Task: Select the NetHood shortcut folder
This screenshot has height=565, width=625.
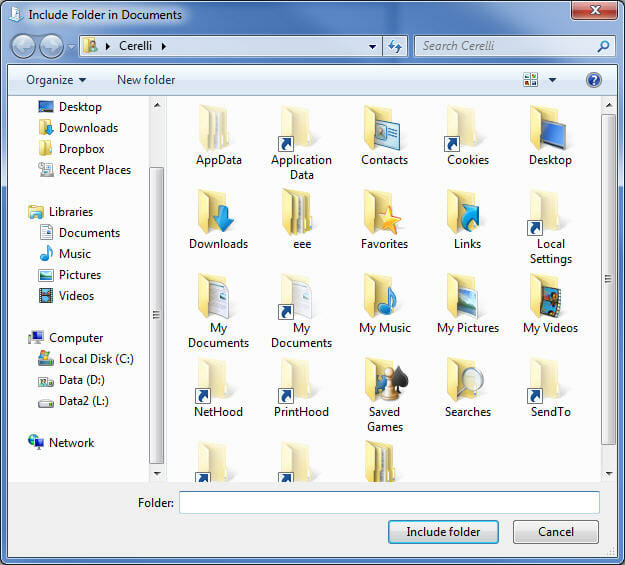Action: 218,388
